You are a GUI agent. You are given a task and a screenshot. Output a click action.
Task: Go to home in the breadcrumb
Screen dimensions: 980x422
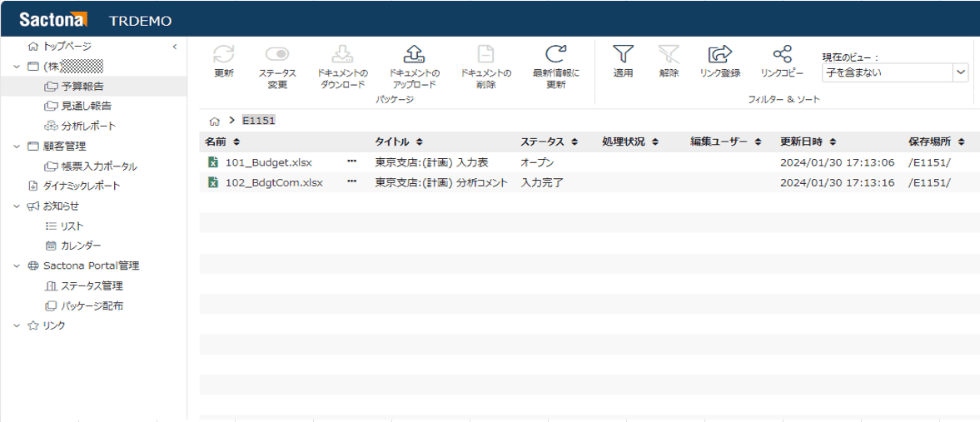pos(215,121)
